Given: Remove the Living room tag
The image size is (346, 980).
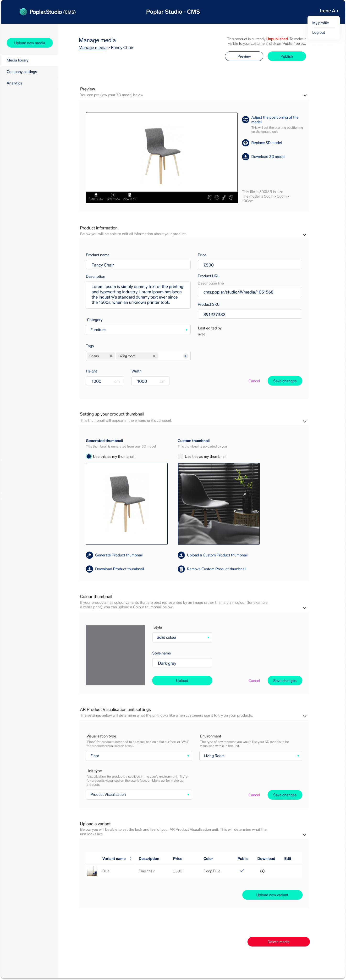Looking at the screenshot, I should click(154, 356).
